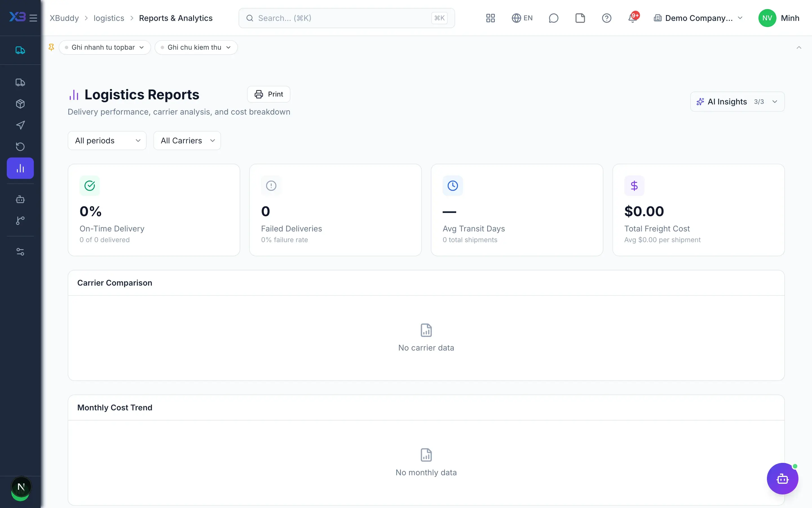Open the returns circular arrow sidebar icon
This screenshot has width=812, height=508.
[20, 146]
